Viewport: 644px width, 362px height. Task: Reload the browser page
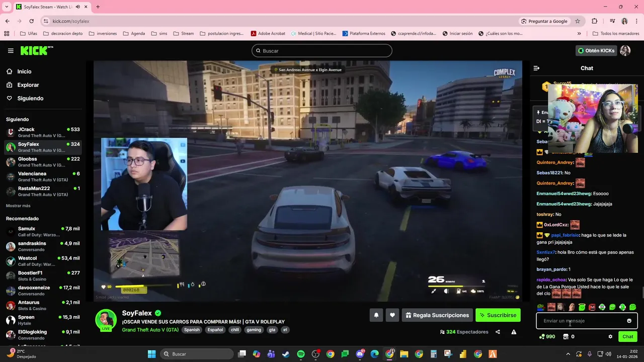[x=31, y=21]
